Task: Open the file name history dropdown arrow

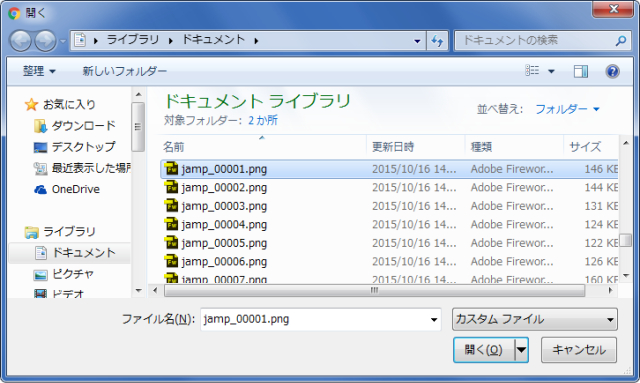Action: [x=434, y=320]
